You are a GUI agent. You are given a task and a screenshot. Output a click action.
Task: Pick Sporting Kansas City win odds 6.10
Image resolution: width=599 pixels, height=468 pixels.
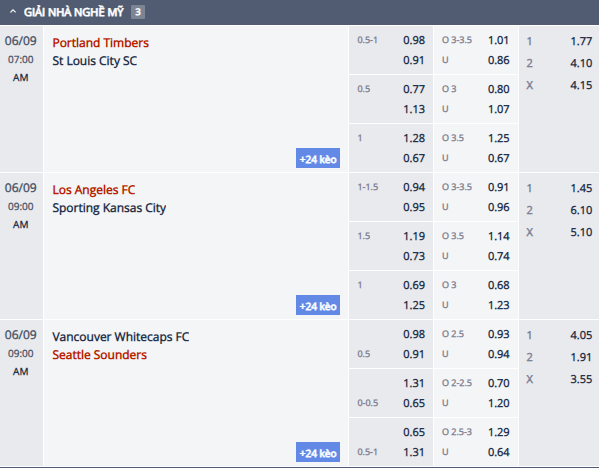581,210
